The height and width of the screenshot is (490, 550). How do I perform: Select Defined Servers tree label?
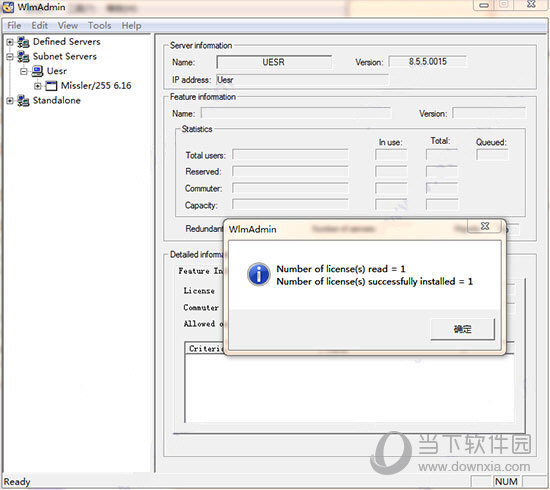(67, 42)
